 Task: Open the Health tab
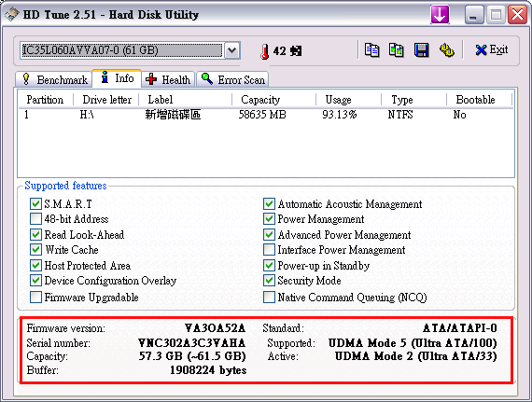point(168,79)
